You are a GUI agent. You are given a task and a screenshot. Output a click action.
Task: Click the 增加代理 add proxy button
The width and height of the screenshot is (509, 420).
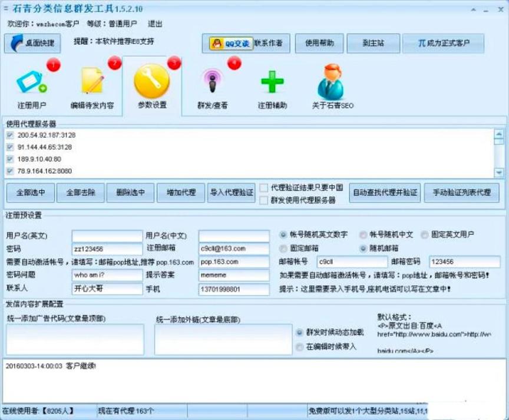181,193
